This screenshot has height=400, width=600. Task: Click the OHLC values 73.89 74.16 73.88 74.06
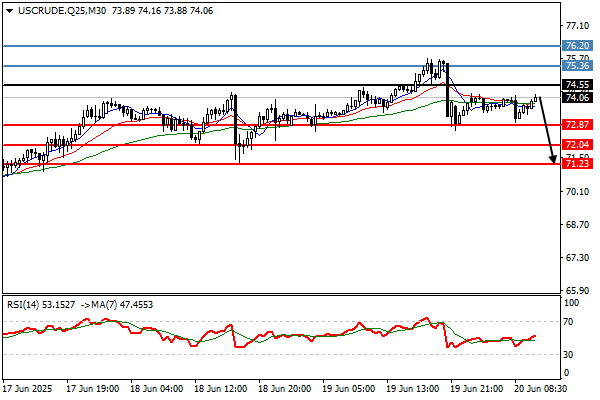pos(163,11)
